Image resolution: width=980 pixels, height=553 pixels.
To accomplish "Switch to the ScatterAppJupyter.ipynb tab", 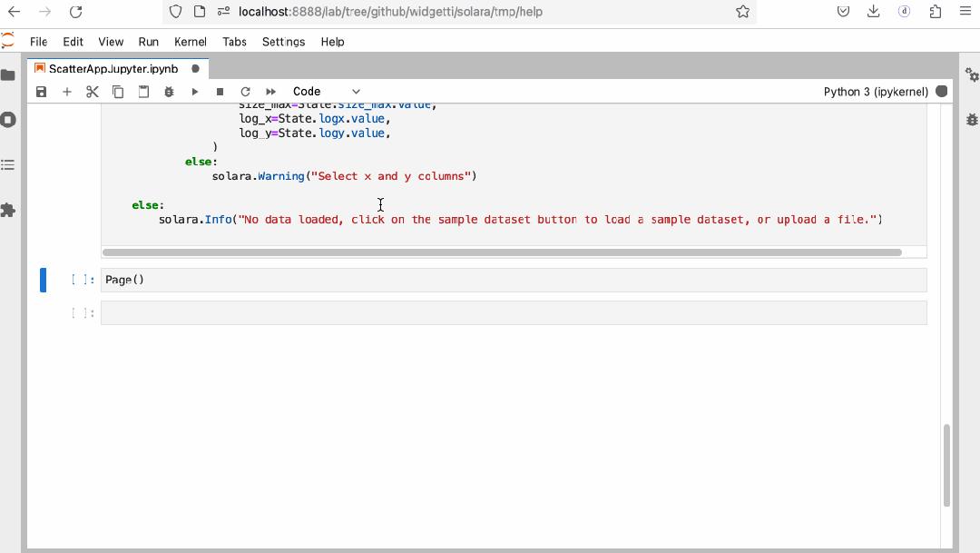I will 113,68.
